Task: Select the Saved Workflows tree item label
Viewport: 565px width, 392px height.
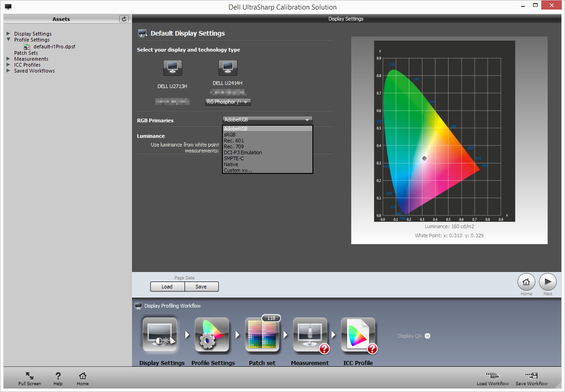Action: tap(34, 71)
